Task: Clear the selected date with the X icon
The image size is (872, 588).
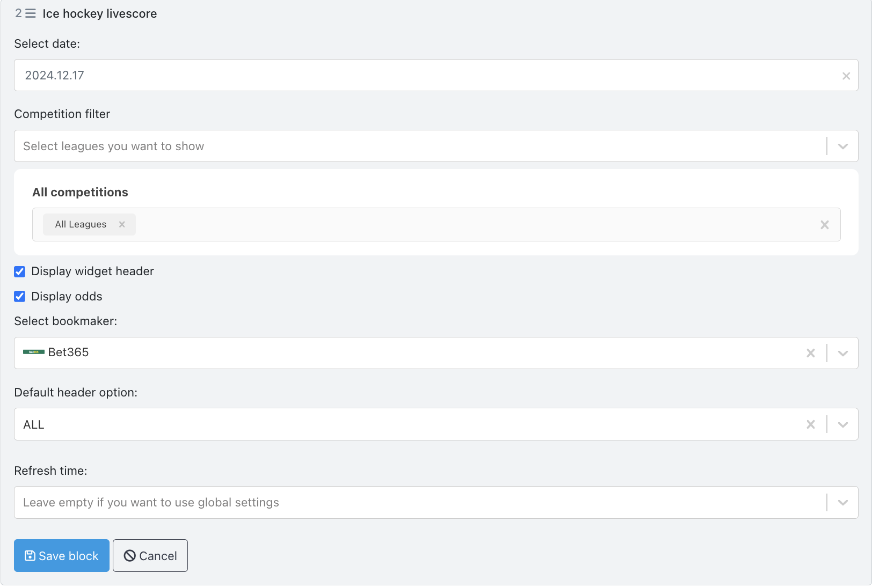Action: click(846, 76)
